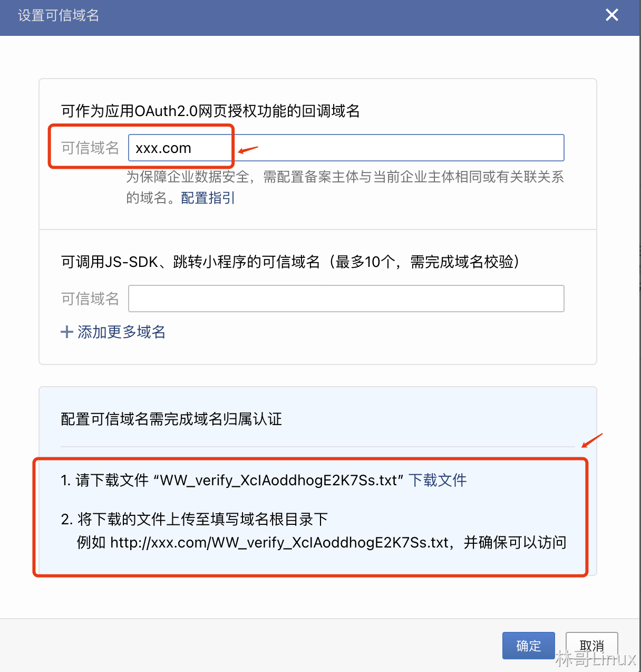Click the 可信域名 label beside the empty field
Image resolution: width=641 pixels, height=672 pixels.
(x=90, y=299)
